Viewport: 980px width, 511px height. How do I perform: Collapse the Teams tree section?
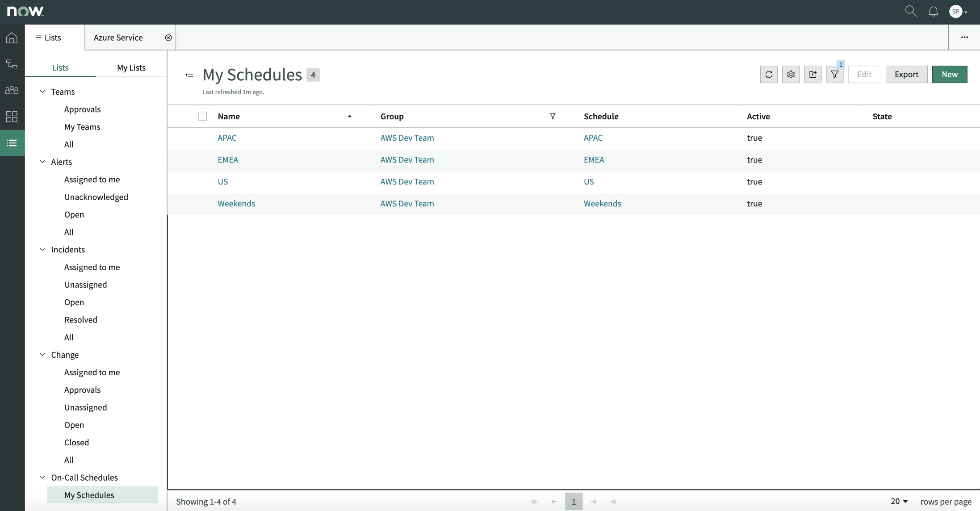pos(42,92)
